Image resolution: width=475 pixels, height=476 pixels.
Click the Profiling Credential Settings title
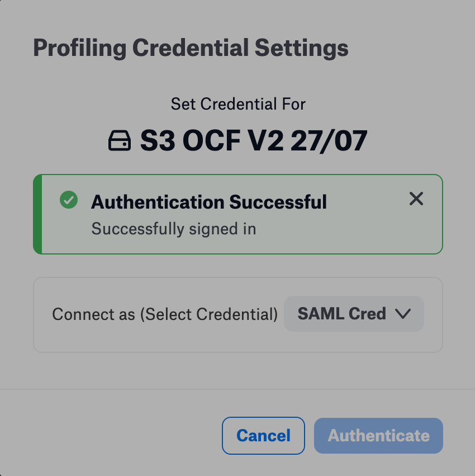coord(191,48)
